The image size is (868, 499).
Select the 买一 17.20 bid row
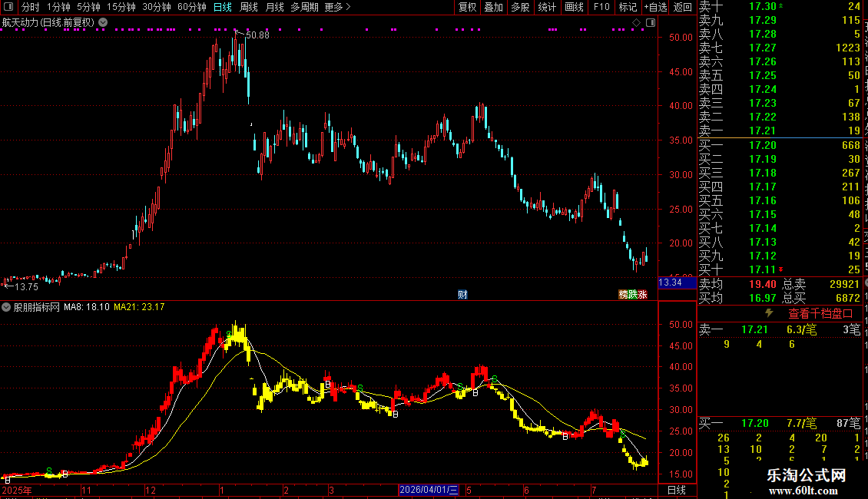[x=780, y=145]
